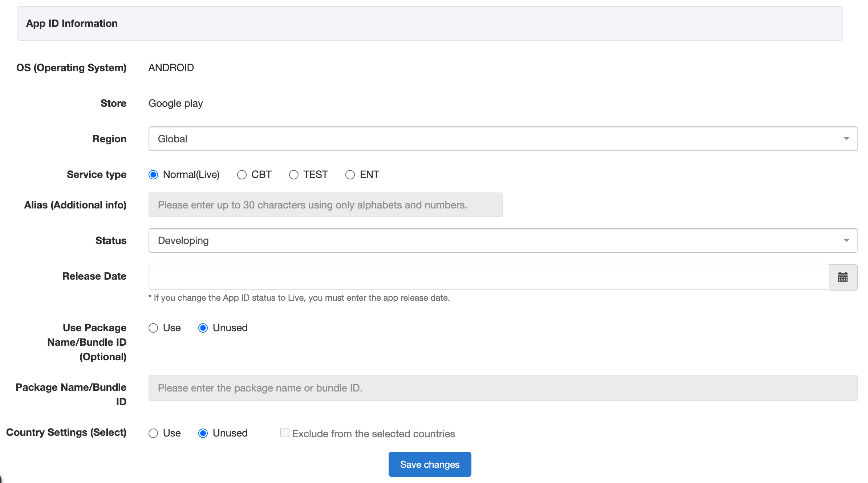Image resolution: width=868 pixels, height=483 pixels.
Task: Click the Status dropdown caret arrow
Action: point(846,240)
